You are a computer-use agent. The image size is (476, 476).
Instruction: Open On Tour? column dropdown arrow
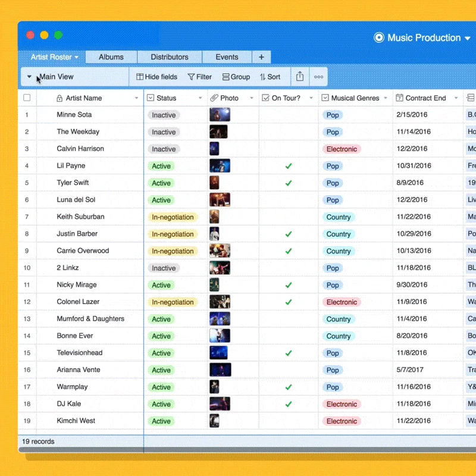click(311, 98)
